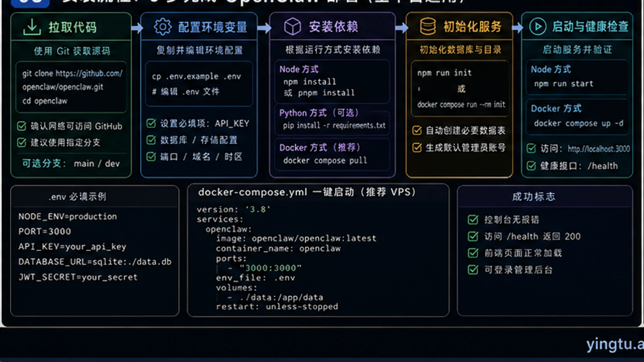This screenshot has height=362, width=644.
Task: Open the http://localhost:3000 link
Action: click(x=599, y=149)
